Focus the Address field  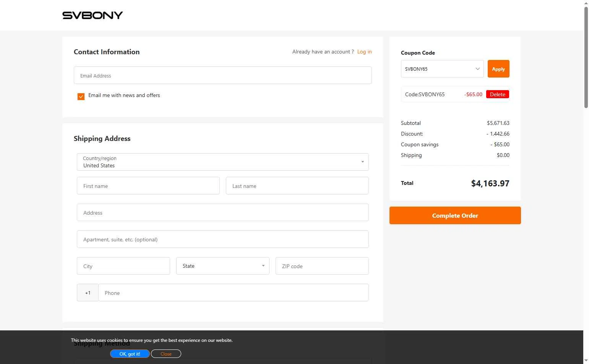click(223, 212)
